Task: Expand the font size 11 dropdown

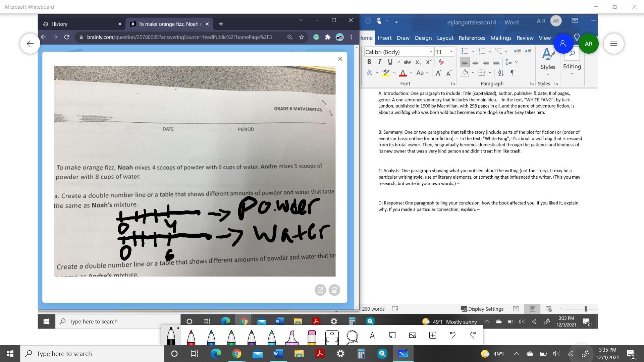Action: (x=451, y=52)
